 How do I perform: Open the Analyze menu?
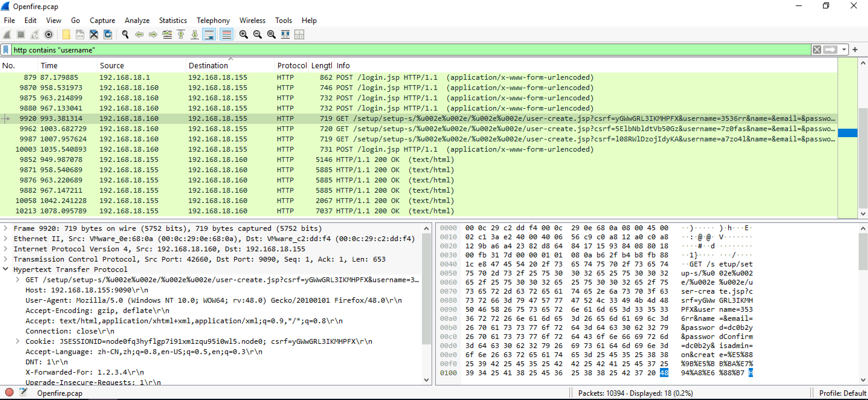pos(137,21)
